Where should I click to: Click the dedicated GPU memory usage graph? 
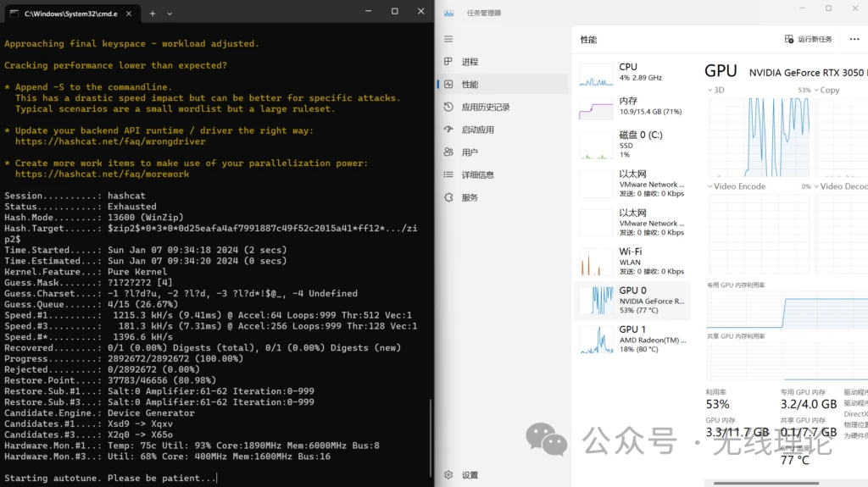[x=787, y=309]
